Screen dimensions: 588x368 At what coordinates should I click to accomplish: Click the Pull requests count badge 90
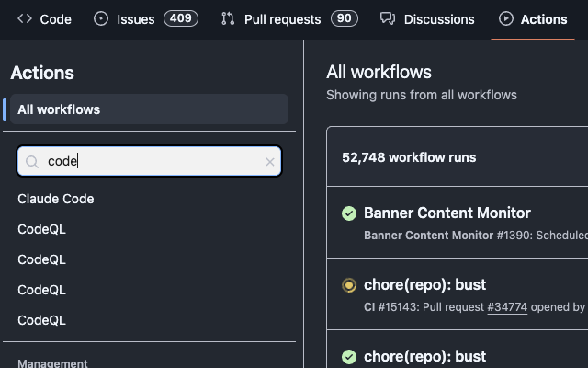(x=345, y=18)
